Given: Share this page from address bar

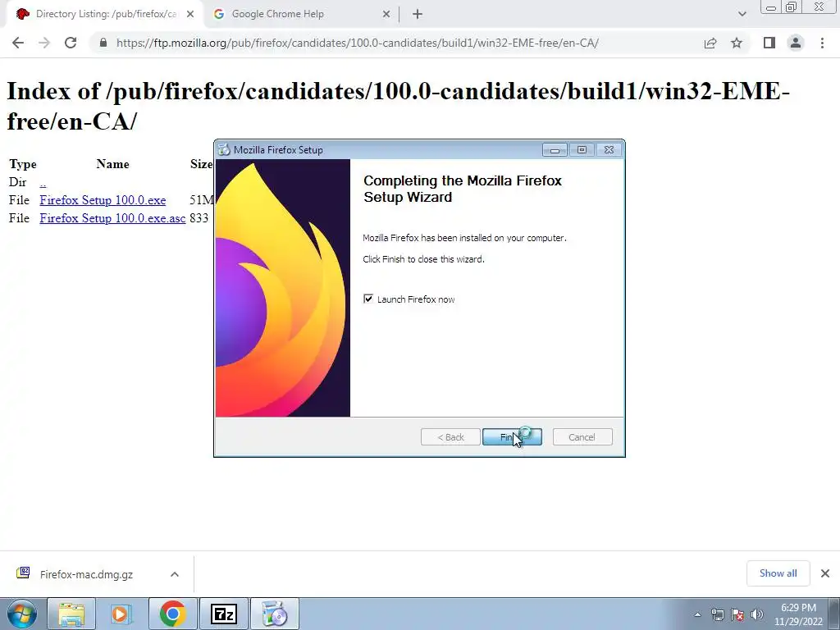Looking at the screenshot, I should point(710,43).
